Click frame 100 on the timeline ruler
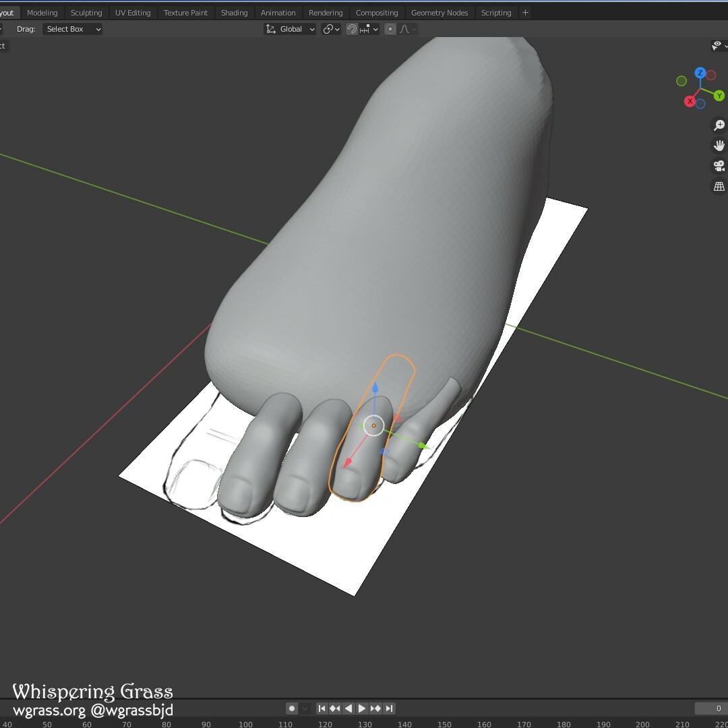Screen dimensions: 728x728 point(245,724)
